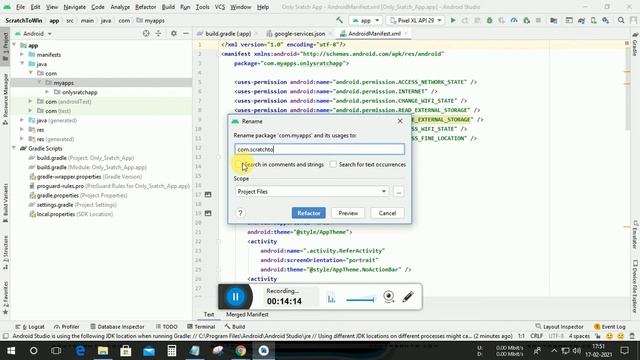The height and width of the screenshot is (360, 640).
Task: Click the Refactor button
Action: pyautogui.click(x=309, y=213)
